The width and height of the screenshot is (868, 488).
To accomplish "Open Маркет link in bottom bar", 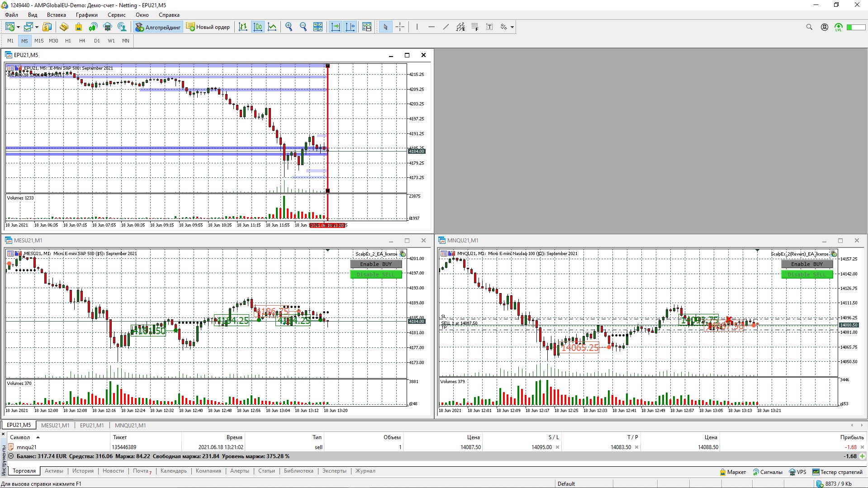I will pos(733,472).
